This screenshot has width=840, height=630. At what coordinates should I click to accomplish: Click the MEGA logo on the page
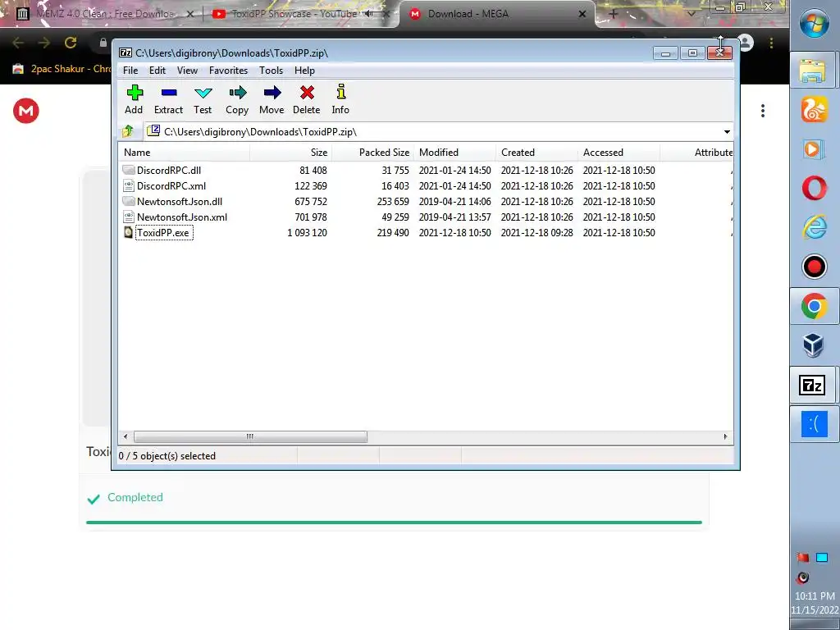[26, 111]
